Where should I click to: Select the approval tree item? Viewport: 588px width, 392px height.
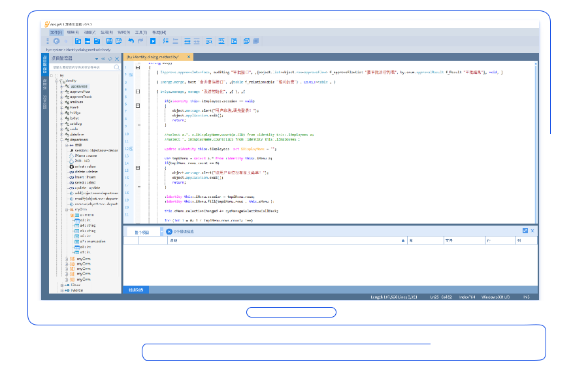coord(79,86)
